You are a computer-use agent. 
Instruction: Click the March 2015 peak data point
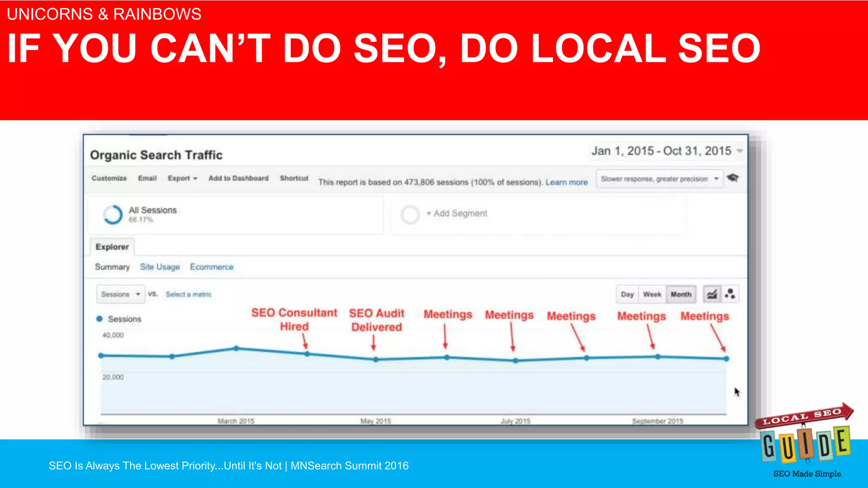[236, 348]
